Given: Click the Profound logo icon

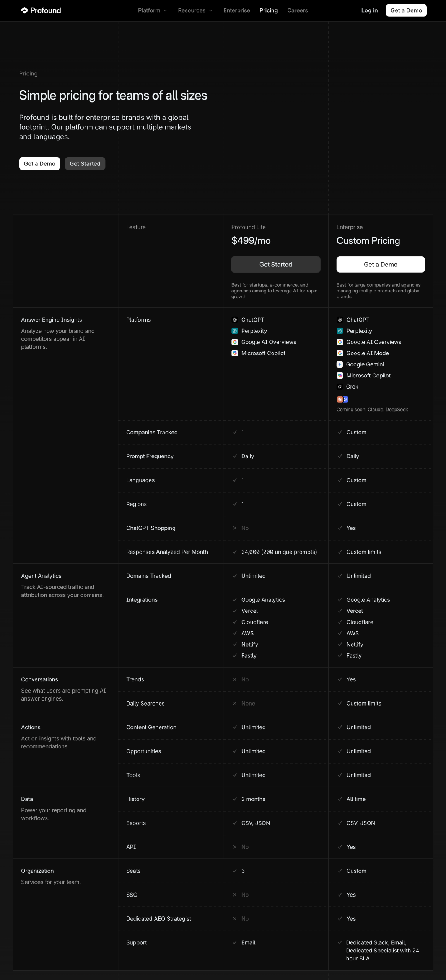Looking at the screenshot, I should click(x=24, y=10).
